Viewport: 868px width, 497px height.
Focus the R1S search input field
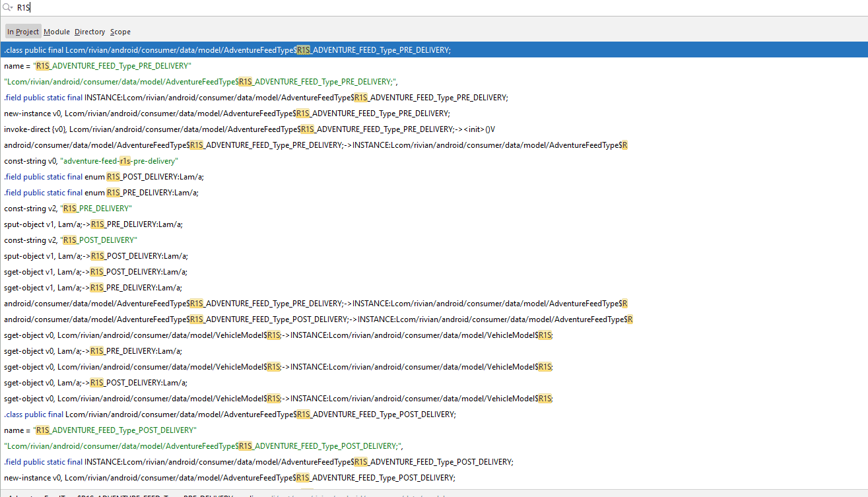click(439, 8)
